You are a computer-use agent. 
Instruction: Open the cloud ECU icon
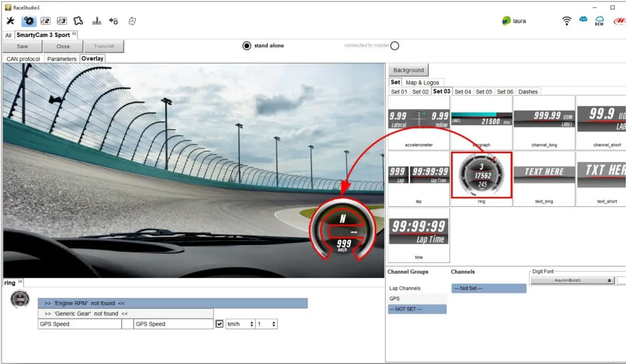pyautogui.click(x=599, y=20)
